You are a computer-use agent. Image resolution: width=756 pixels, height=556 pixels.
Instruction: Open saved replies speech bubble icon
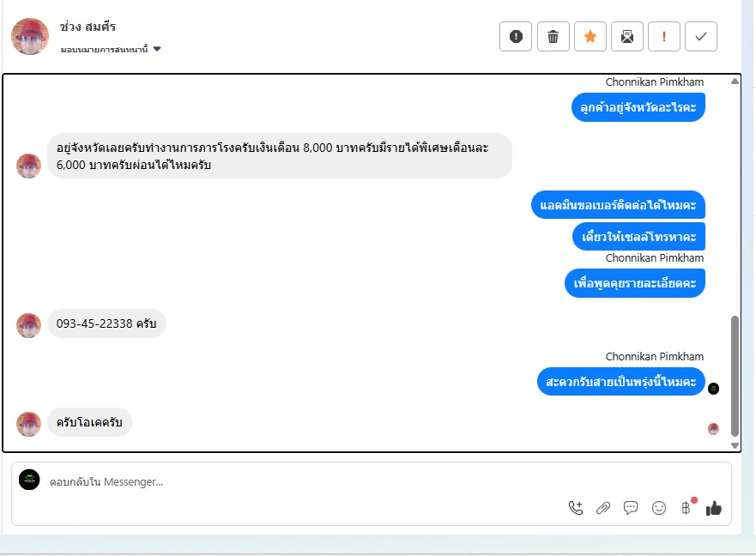click(x=631, y=508)
